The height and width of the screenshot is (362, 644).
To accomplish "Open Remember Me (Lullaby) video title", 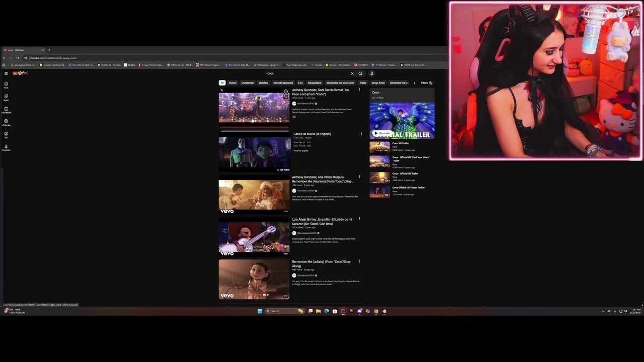I will [x=321, y=264].
